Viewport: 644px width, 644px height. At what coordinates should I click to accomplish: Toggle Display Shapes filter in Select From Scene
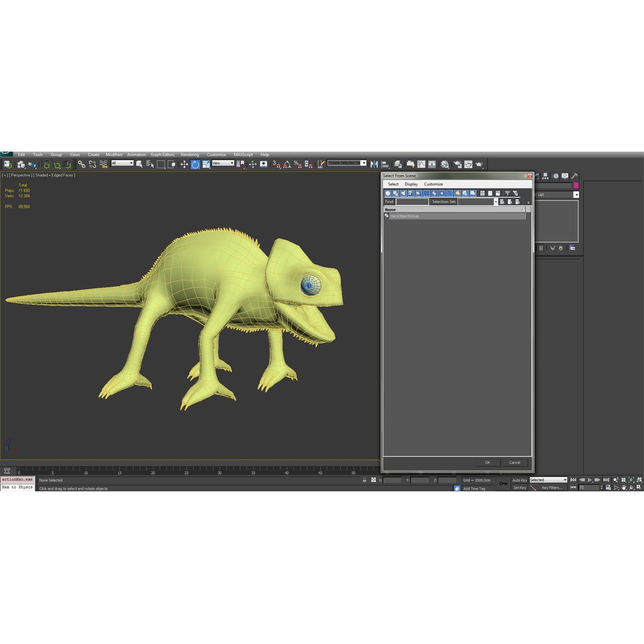(x=395, y=193)
